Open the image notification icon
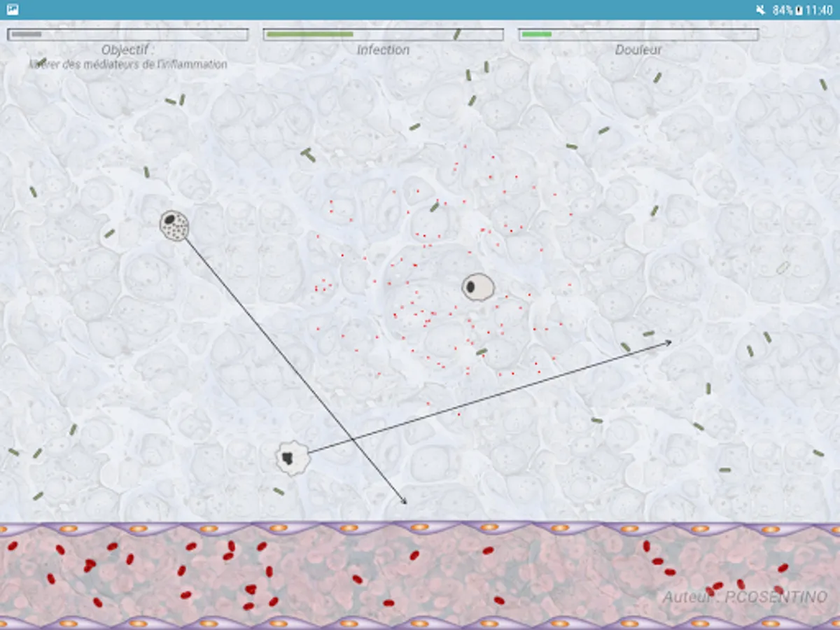Viewport: 840px width, 630px height. (12, 10)
